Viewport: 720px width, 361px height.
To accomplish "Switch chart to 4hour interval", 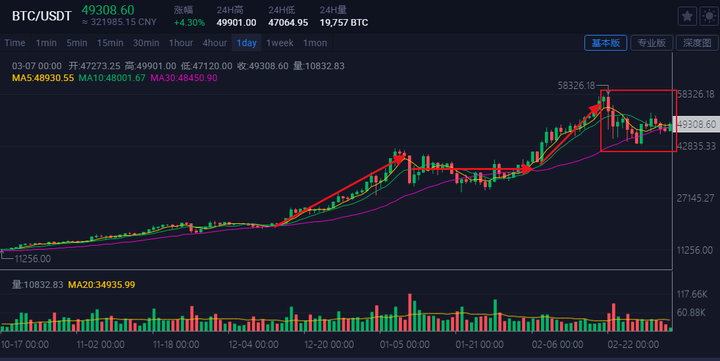I will pos(215,43).
